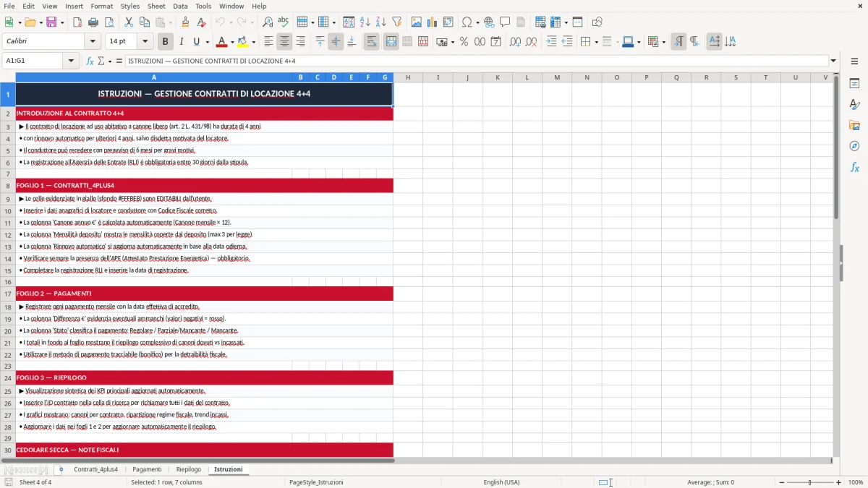Open sidebar Navigator compass icon
Screen dimensions: 868x488
[x=854, y=146]
